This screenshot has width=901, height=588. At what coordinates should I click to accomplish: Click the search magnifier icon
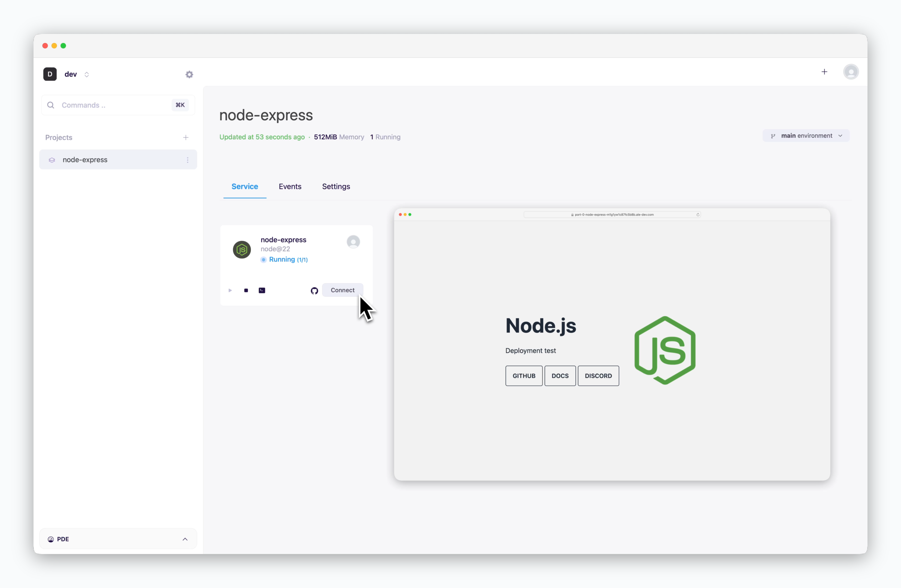pos(51,105)
